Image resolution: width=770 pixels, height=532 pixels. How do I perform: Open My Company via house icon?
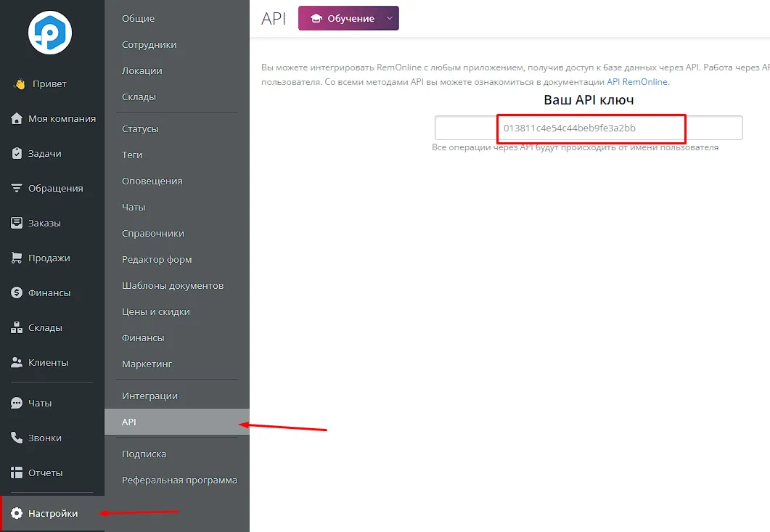[x=17, y=118]
